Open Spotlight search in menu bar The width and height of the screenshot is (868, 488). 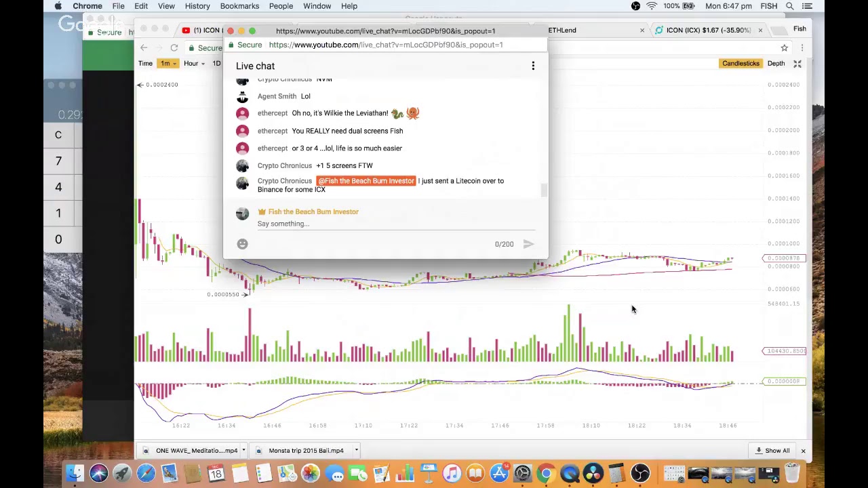[x=790, y=6]
